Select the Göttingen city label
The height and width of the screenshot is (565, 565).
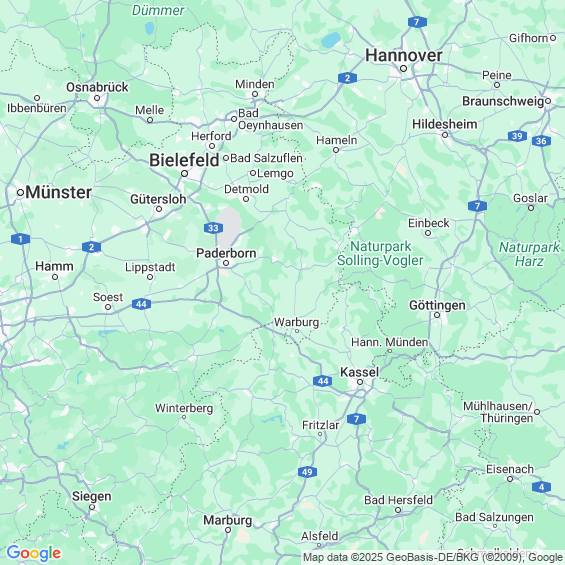click(437, 306)
